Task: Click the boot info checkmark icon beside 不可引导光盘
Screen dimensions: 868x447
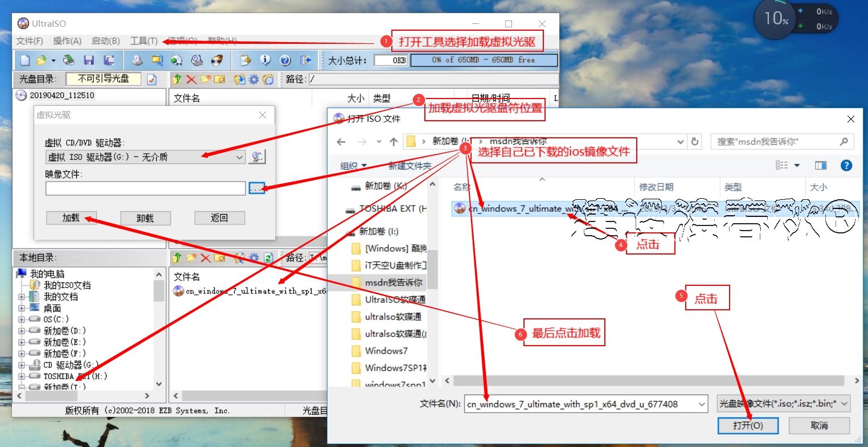Action: pos(152,79)
